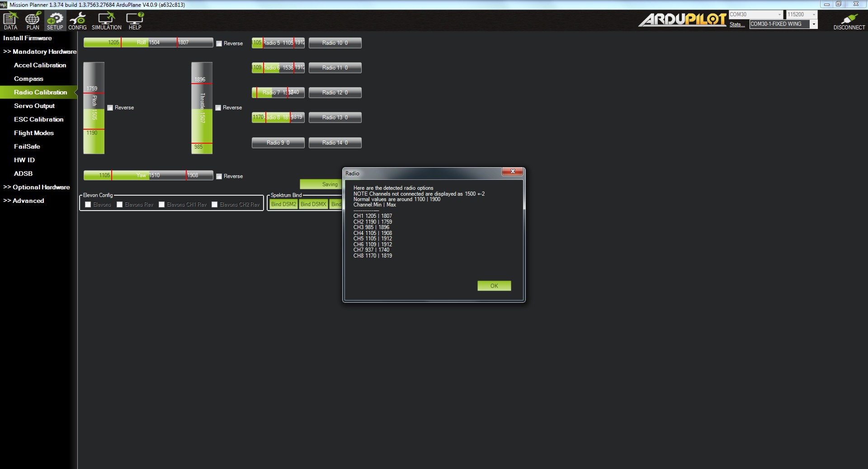Toggle Reverse checkbox for Pitch channel
Screen dimensions: 868x469
point(110,108)
